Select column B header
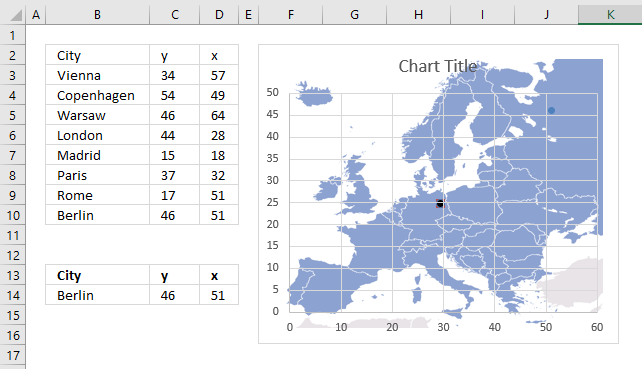This screenshot has width=642, height=369. tap(97, 15)
